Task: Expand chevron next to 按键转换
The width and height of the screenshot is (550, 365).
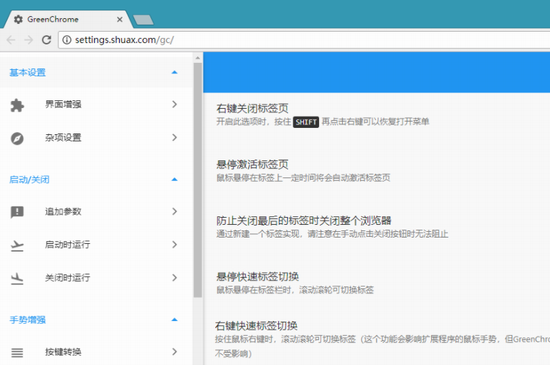Action: coord(175,351)
